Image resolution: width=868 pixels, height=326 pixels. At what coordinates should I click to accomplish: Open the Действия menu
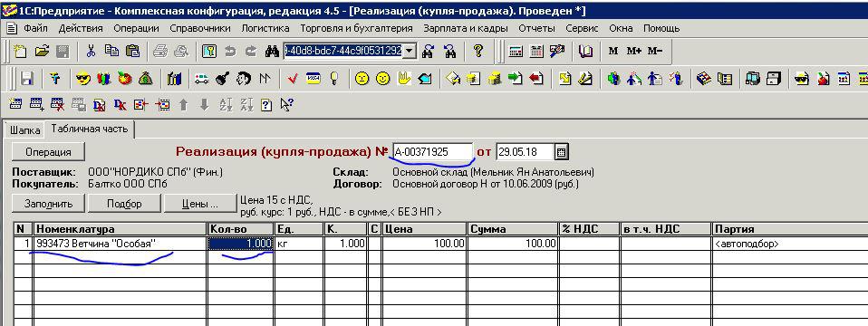81,28
